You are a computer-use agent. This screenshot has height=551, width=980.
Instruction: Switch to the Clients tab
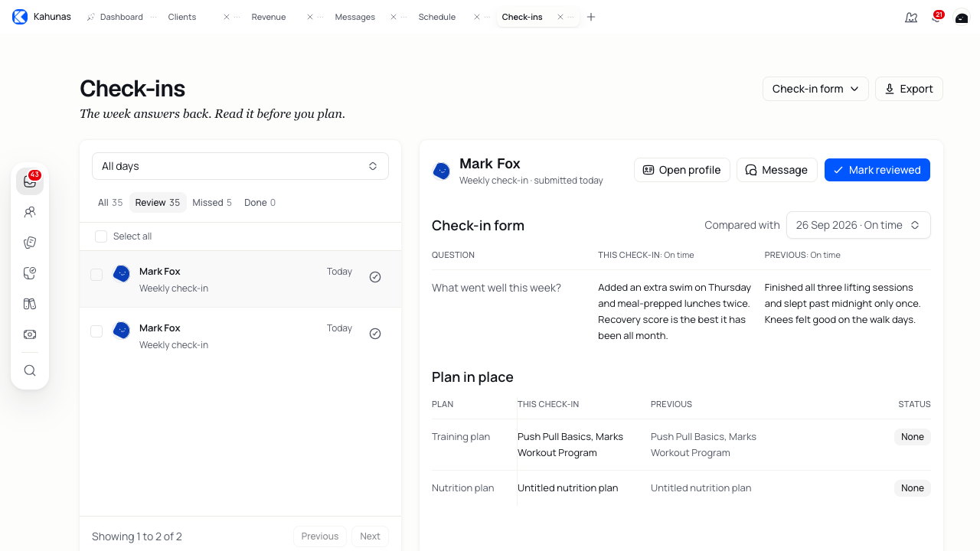coord(182,17)
